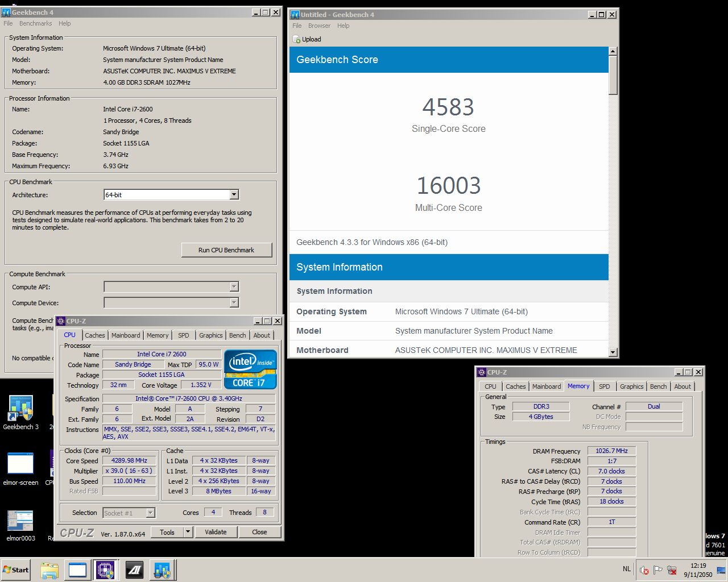Switch to Graphics tab in CPU-Z processor window

[211, 335]
